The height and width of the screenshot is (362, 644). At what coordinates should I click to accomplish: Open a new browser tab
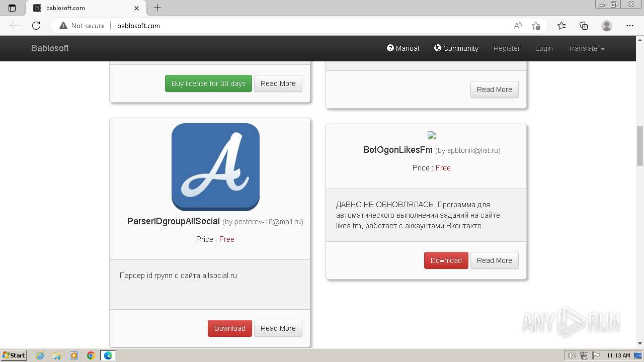tap(157, 8)
